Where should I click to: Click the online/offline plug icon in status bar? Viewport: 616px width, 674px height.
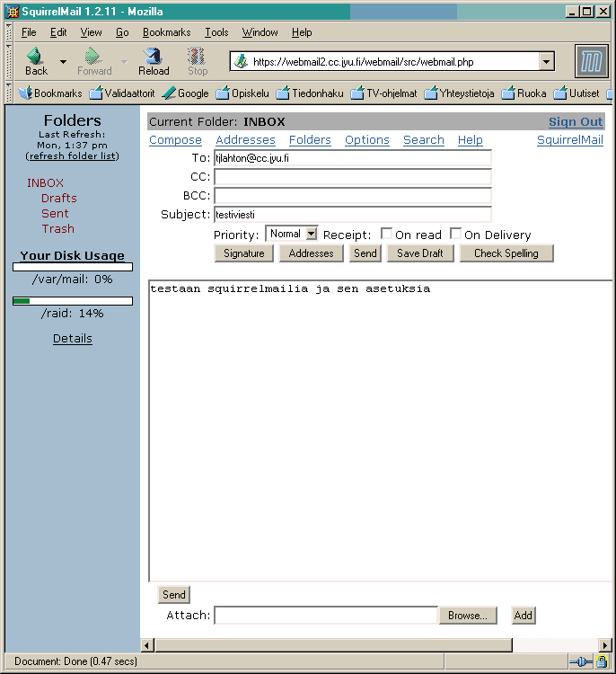point(581,661)
